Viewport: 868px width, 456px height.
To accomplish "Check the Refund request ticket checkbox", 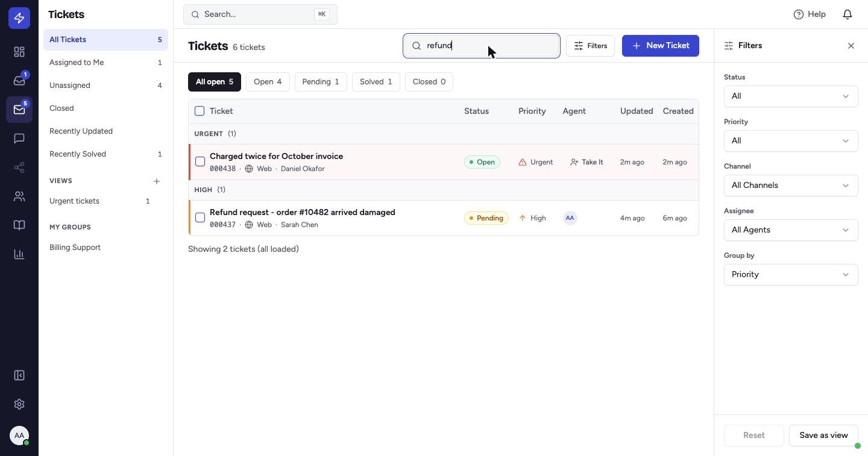I will point(200,217).
